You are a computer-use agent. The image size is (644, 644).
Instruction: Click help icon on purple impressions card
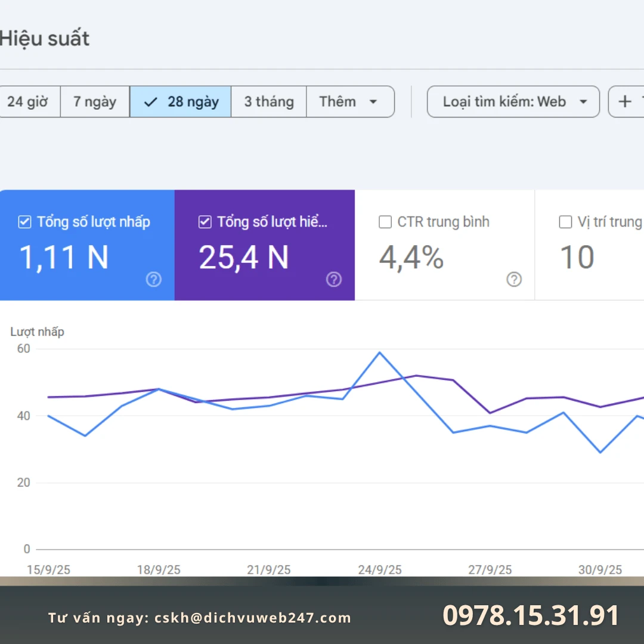334,280
